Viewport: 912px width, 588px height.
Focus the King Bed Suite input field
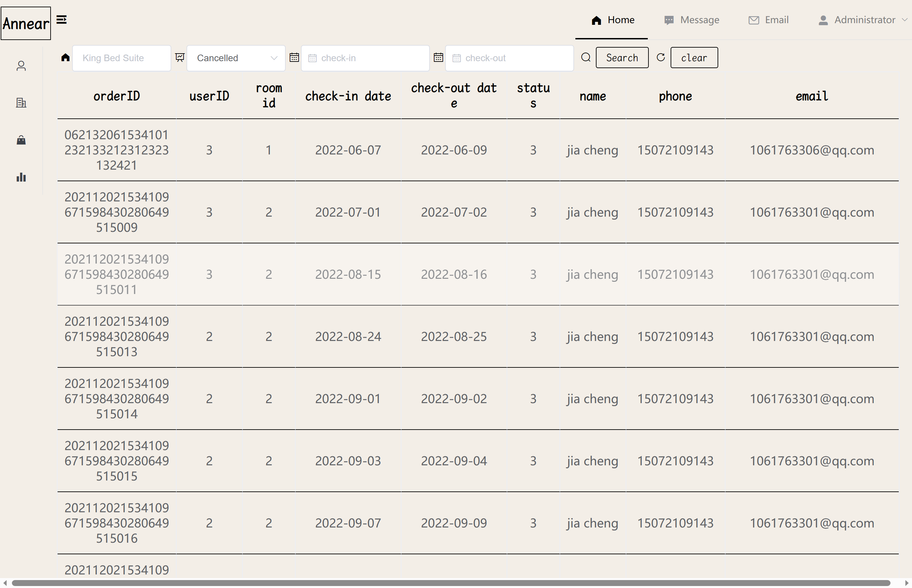coord(121,58)
